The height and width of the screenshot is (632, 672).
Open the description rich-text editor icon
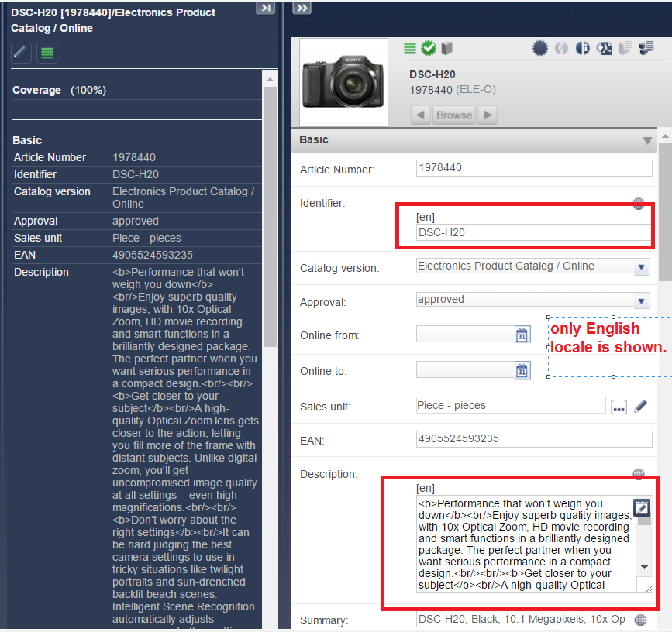pyautogui.click(x=642, y=508)
